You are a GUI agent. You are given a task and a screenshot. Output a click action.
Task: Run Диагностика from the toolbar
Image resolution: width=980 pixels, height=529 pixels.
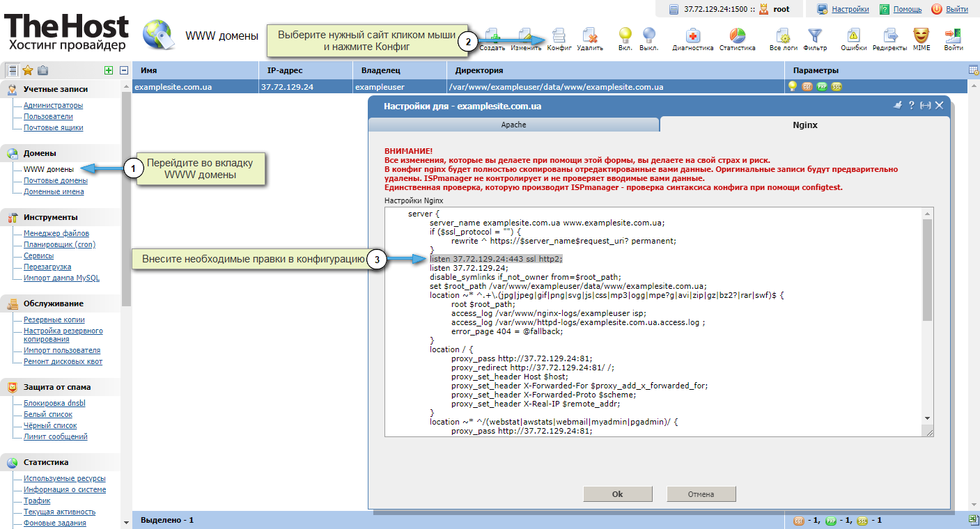pos(693,39)
